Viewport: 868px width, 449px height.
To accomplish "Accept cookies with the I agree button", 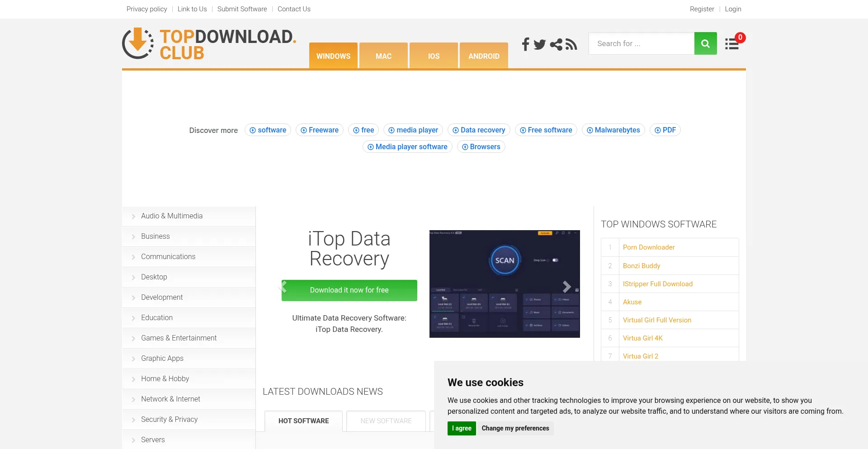I will pyautogui.click(x=461, y=428).
